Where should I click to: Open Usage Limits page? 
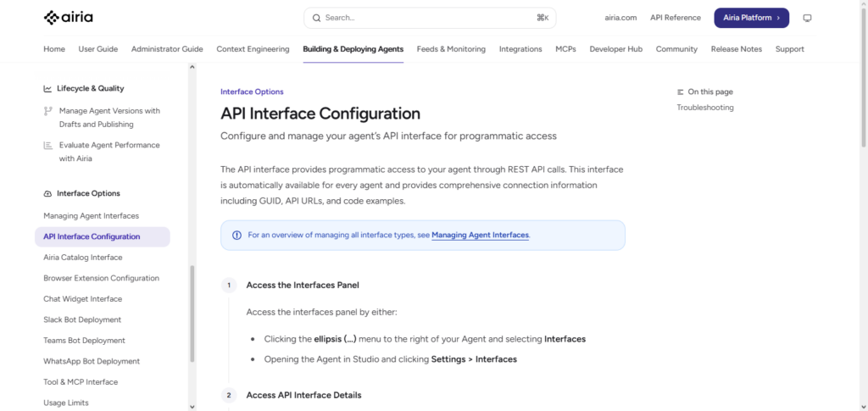(x=66, y=403)
